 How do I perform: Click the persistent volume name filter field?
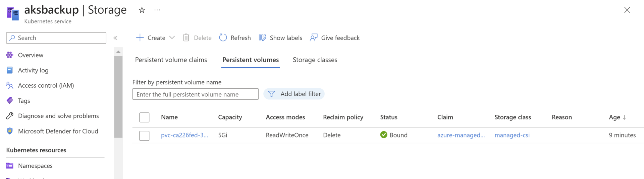tap(196, 94)
